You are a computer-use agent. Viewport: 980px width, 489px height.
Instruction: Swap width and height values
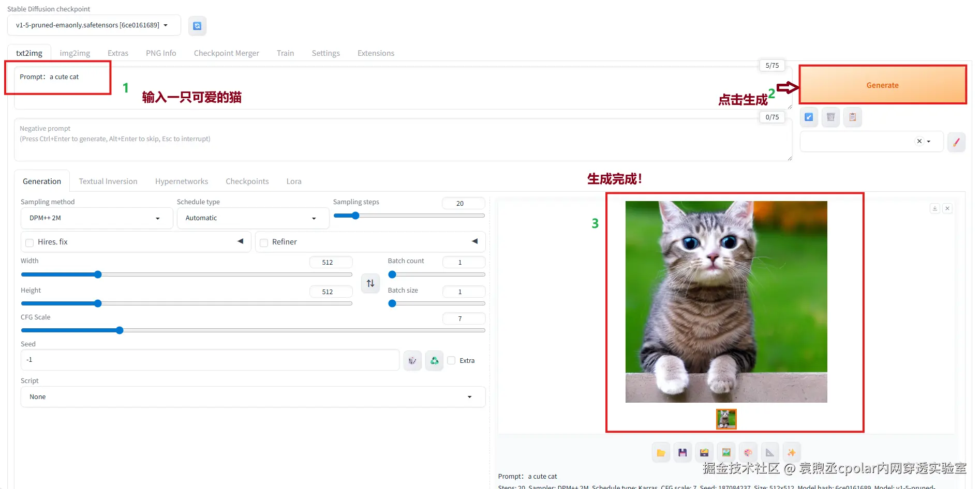coord(370,283)
